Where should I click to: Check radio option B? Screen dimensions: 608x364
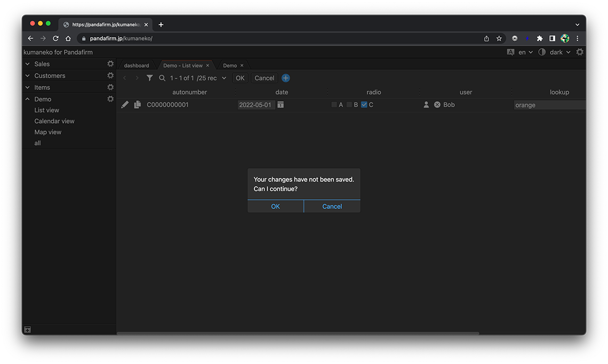point(349,105)
